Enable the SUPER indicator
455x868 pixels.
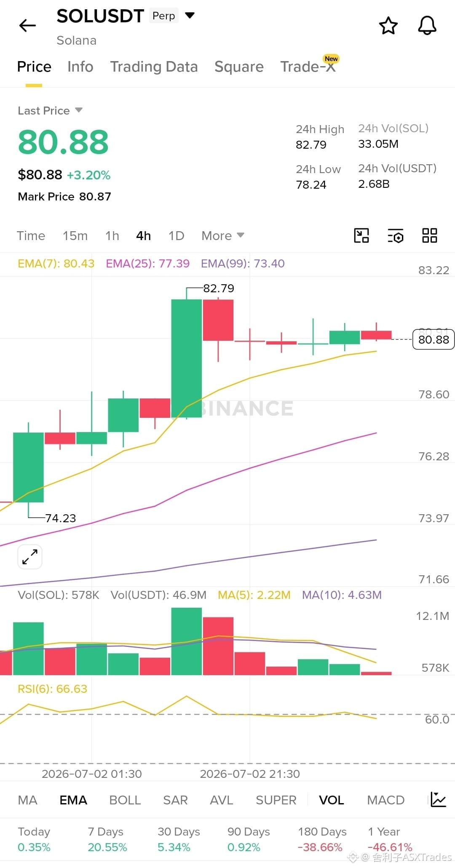pyautogui.click(x=276, y=800)
